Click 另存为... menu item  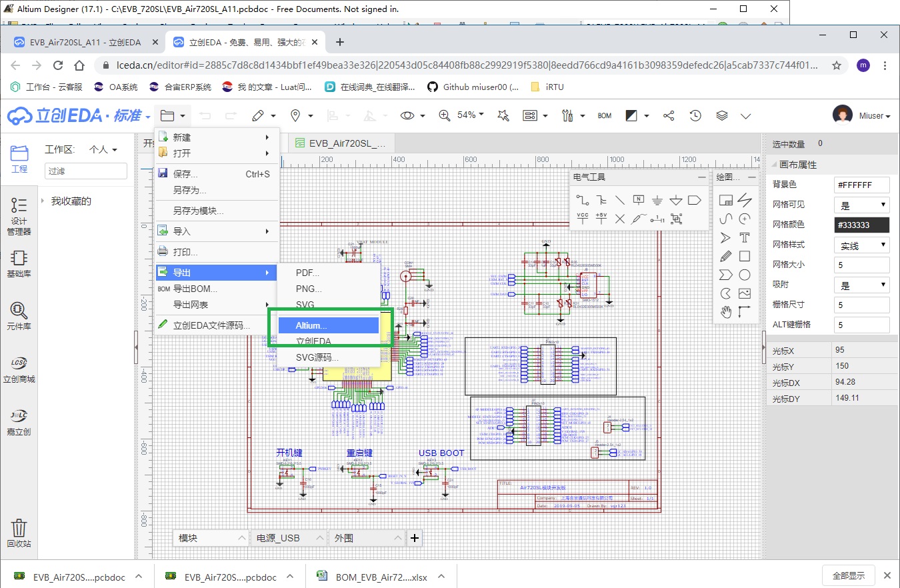[217, 190]
